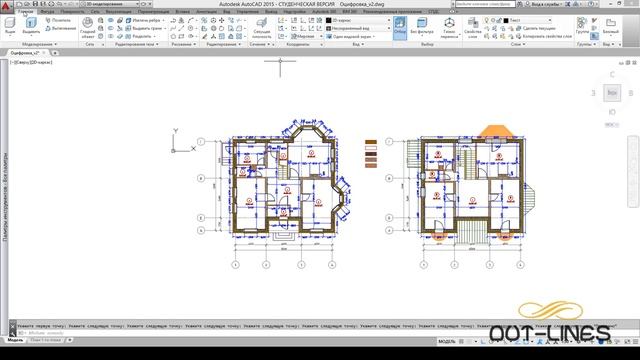640x360 pixels.
Task: Open Вход в службы sign-in button
Action: click(x=543, y=4)
